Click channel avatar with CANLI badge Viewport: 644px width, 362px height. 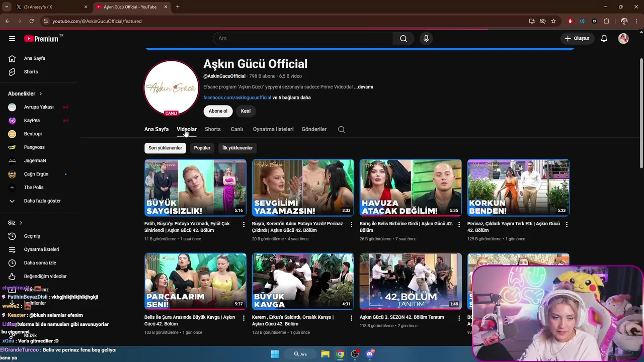click(171, 88)
